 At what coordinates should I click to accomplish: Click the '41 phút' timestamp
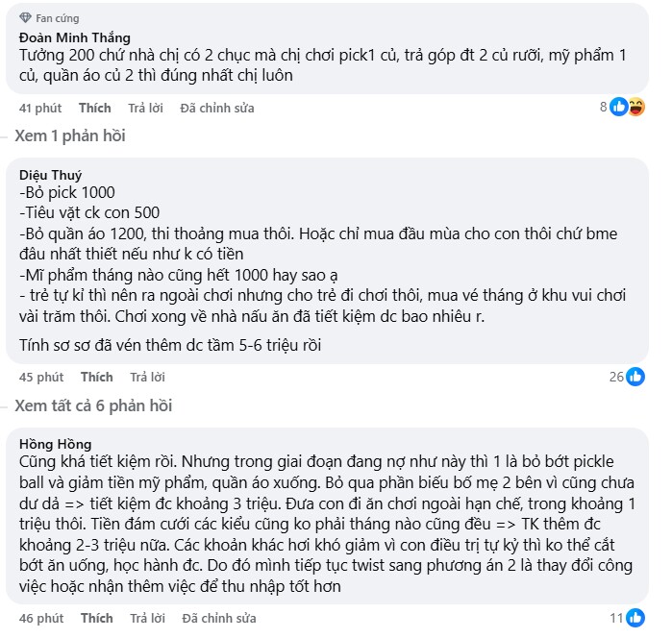click(x=40, y=108)
